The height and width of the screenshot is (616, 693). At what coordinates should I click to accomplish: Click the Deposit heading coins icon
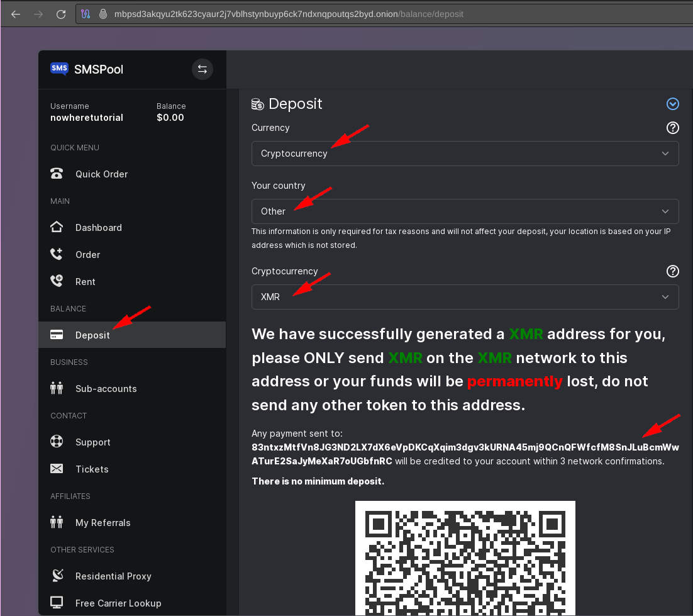[258, 104]
